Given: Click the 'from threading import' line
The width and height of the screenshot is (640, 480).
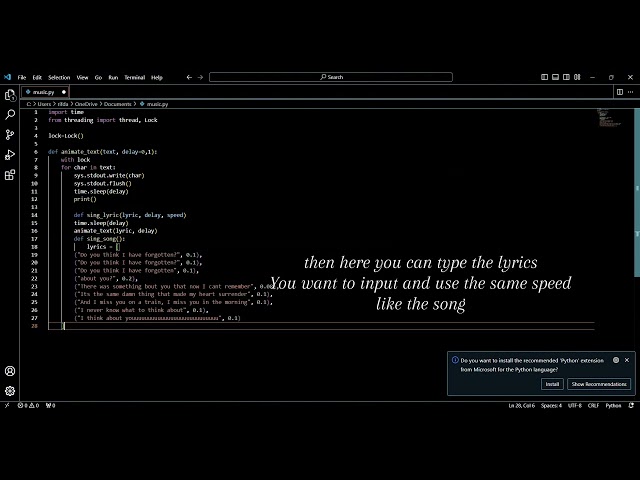Looking at the screenshot, I should point(102,120).
